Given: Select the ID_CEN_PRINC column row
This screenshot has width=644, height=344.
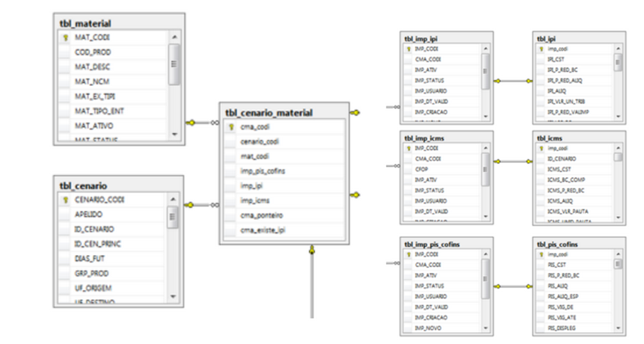Looking at the screenshot, I should coord(112,244).
